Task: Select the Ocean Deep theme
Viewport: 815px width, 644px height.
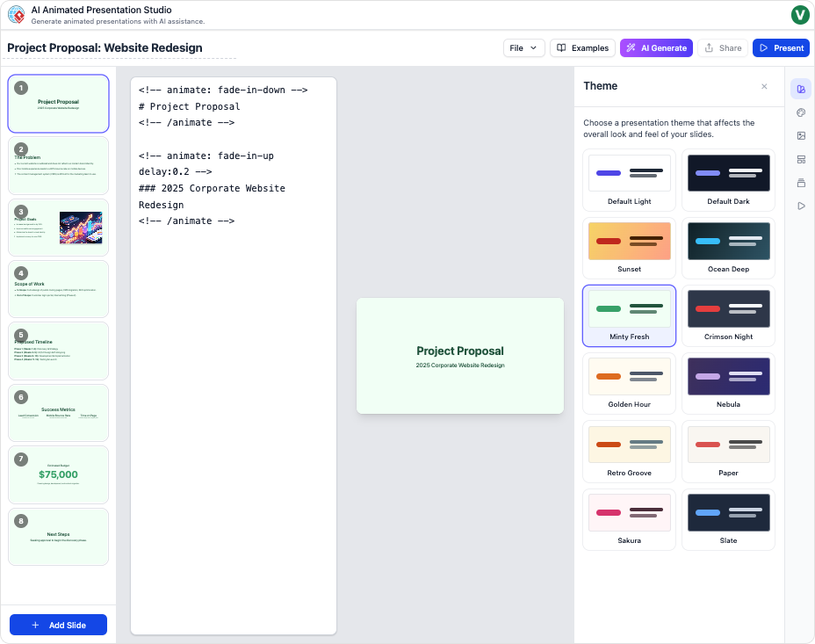Action: click(728, 247)
